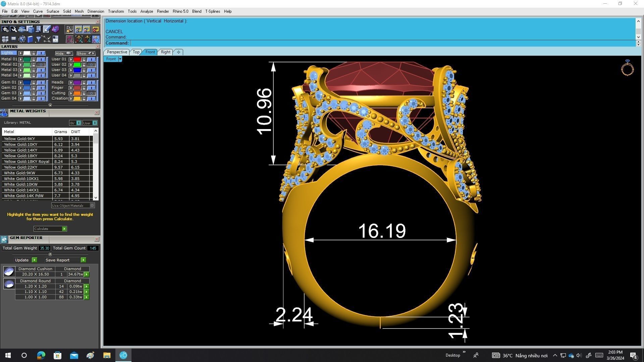Toggle the lock on Metal 01 layer
644x362 pixels.
[x=34, y=59]
